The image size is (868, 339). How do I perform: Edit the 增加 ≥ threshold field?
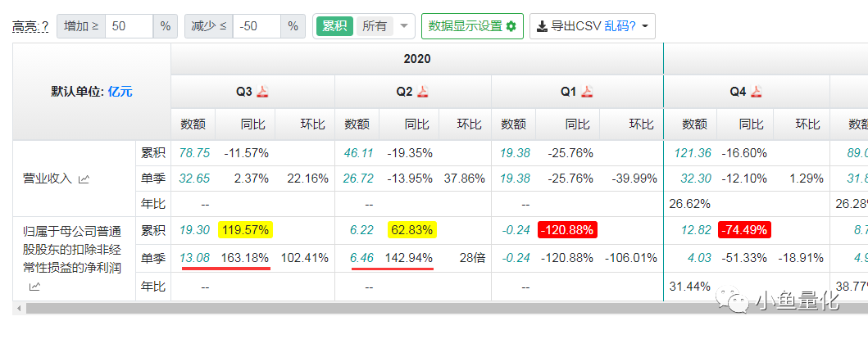129,26
